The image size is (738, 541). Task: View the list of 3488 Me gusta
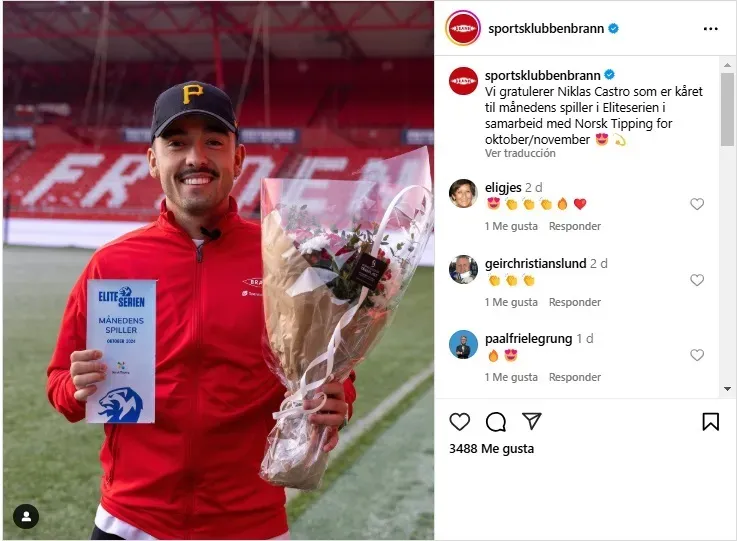[x=491, y=449]
